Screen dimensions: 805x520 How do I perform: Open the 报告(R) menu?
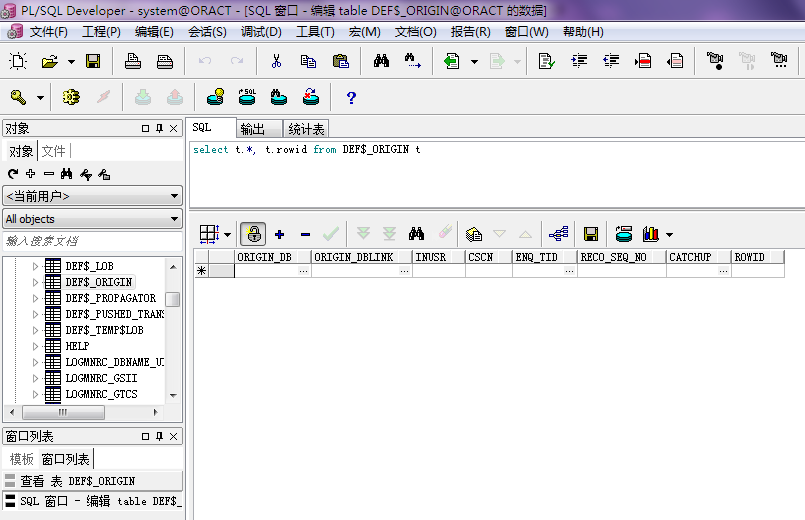[x=470, y=32]
